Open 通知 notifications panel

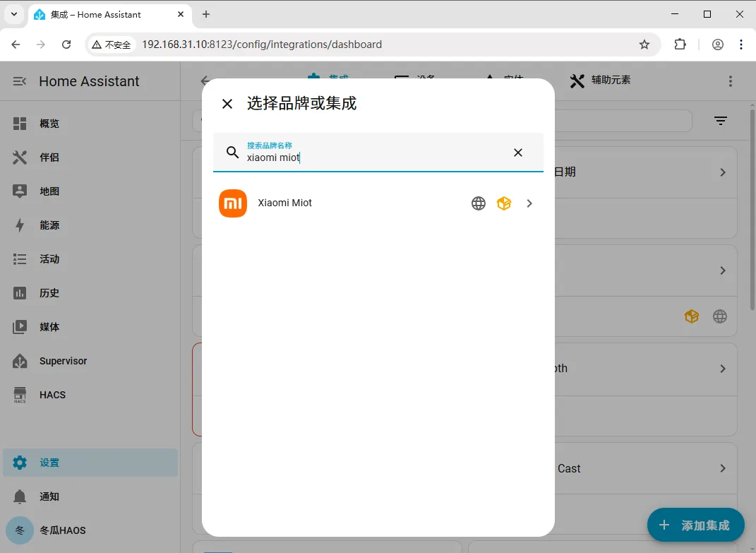coord(90,496)
